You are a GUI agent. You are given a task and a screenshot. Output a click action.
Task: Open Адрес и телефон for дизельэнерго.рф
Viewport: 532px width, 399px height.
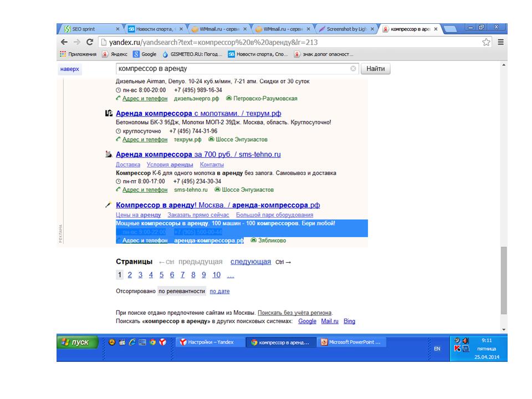tap(145, 99)
